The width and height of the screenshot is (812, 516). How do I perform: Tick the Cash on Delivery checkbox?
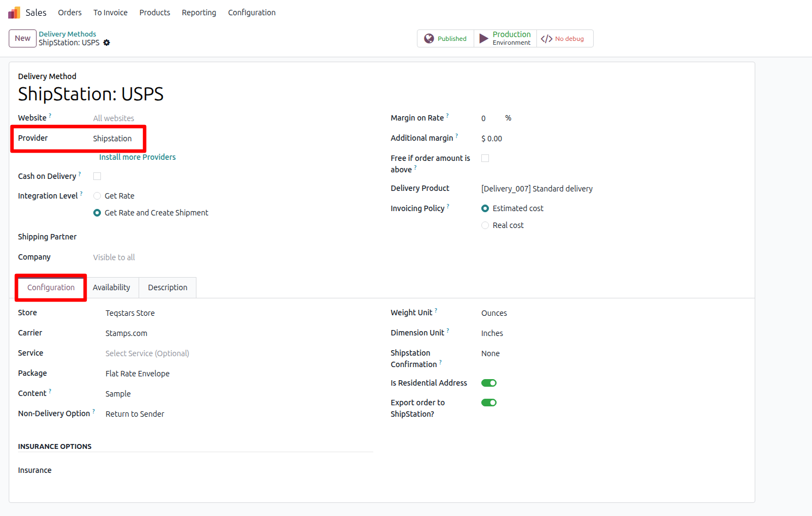point(97,176)
